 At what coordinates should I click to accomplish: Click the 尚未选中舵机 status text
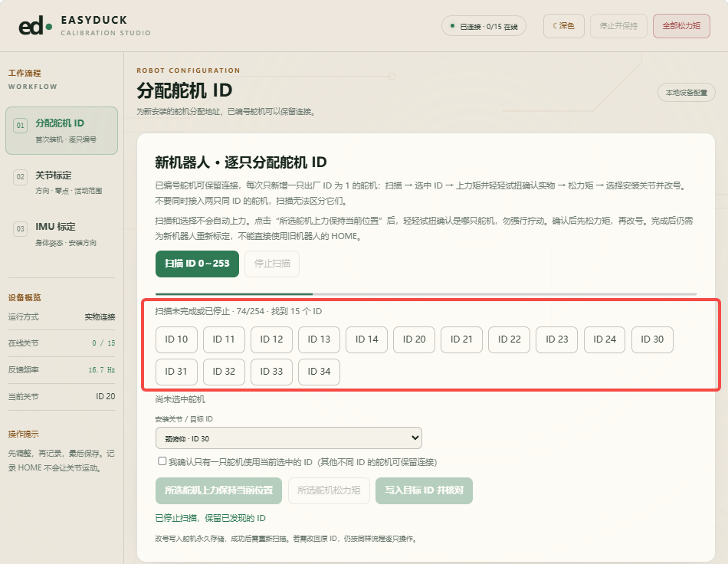point(180,399)
